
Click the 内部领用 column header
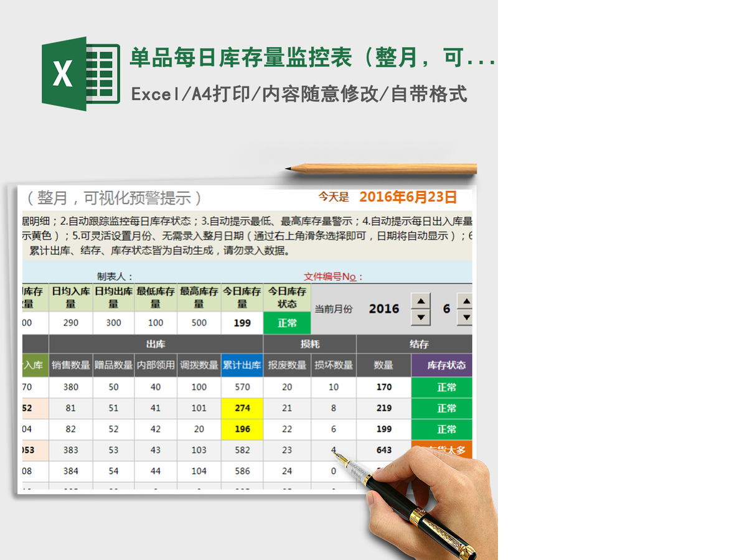156,365
